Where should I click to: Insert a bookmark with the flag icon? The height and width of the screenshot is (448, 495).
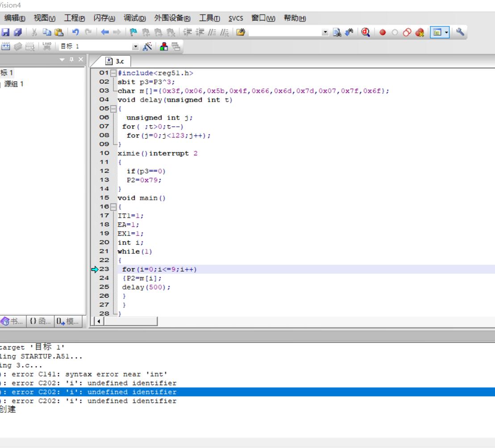click(133, 32)
